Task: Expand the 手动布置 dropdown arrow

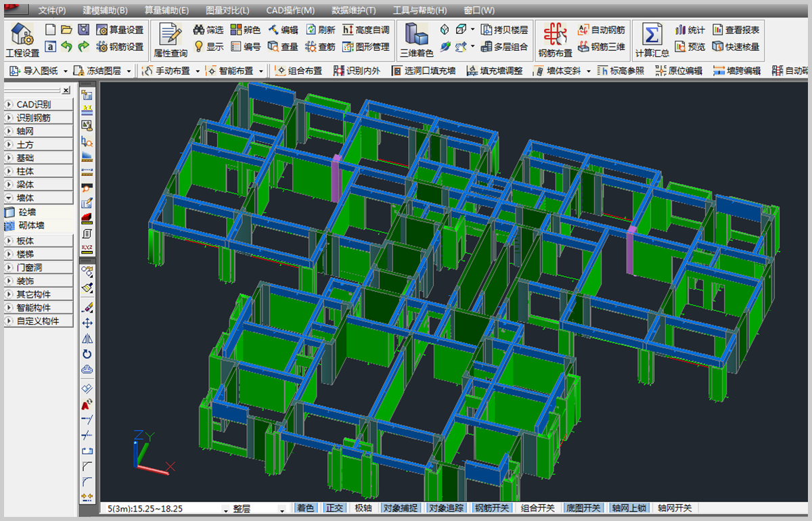Action: [198, 71]
